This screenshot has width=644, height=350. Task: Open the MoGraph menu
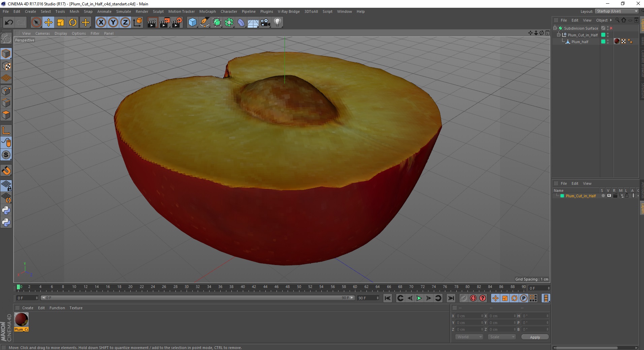207,11
